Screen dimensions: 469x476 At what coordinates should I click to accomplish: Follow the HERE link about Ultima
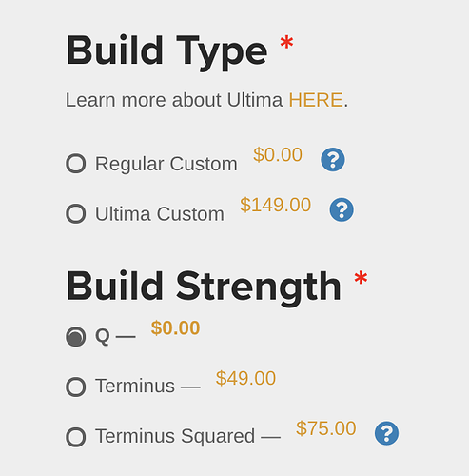[x=316, y=100]
